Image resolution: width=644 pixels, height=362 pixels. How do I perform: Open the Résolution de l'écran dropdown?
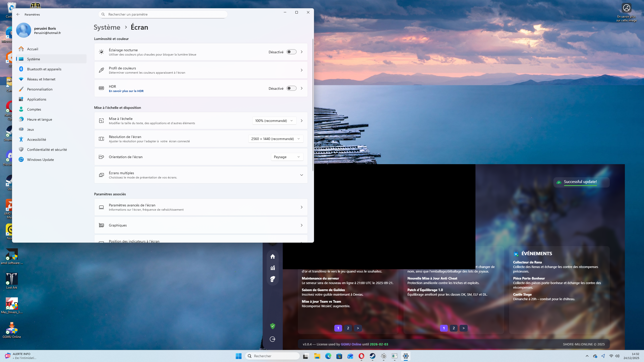pos(275,139)
